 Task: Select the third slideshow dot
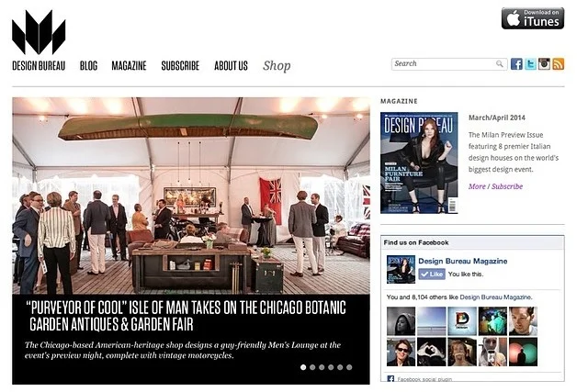click(x=322, y=367)
